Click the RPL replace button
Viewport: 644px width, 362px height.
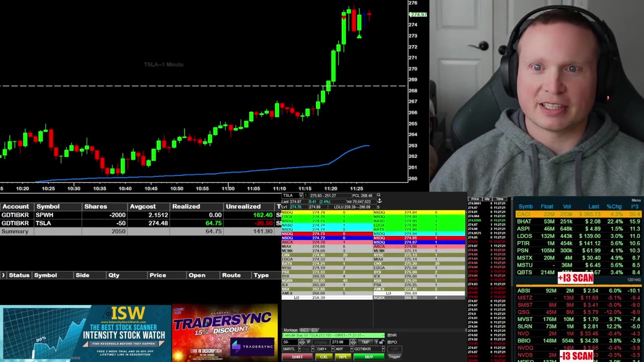343,357
